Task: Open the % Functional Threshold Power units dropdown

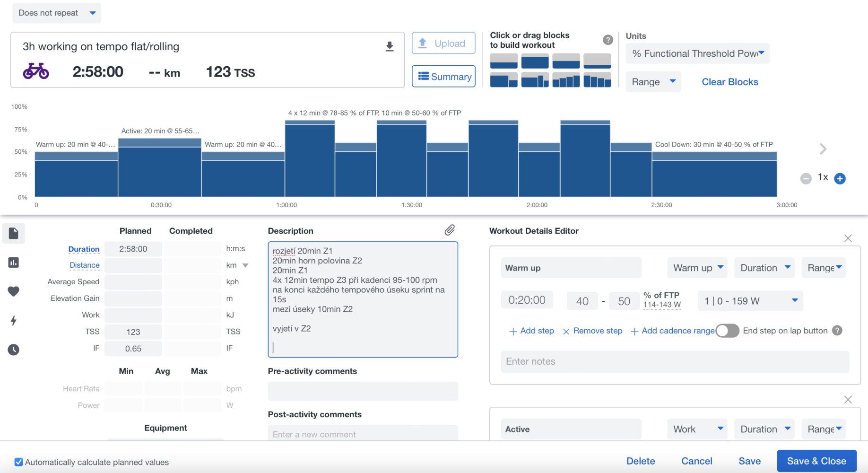Action: coord(698,53)
